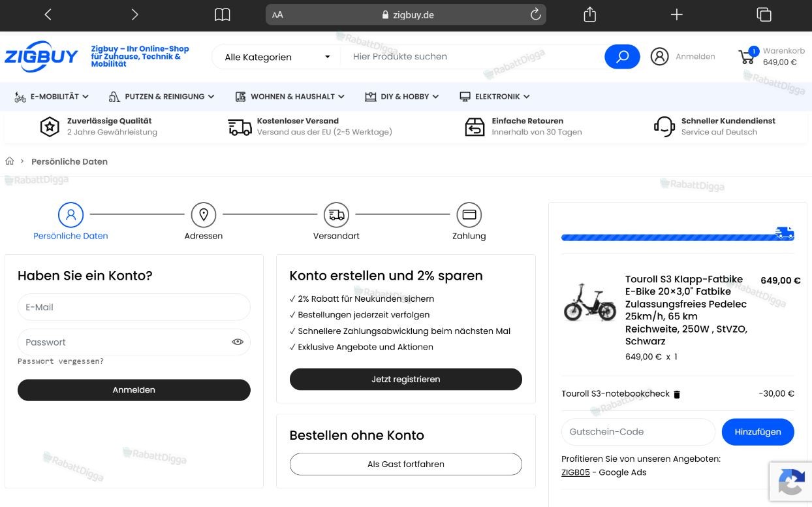812x507 pixels.
Task: Continue with Als Gast fortfahren button
Action: coord(406,465)
